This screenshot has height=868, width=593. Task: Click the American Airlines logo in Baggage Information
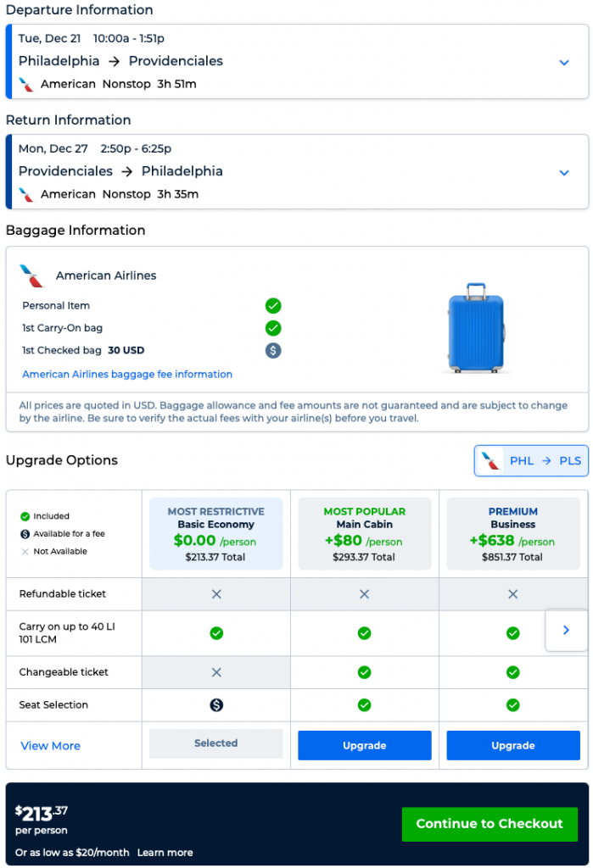pyautogui.click(x=31, y=275)
